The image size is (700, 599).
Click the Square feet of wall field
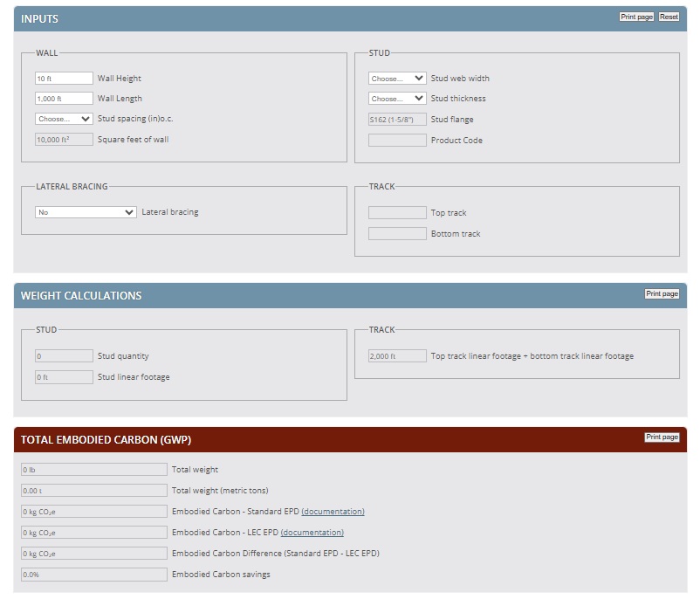point(64,140)
